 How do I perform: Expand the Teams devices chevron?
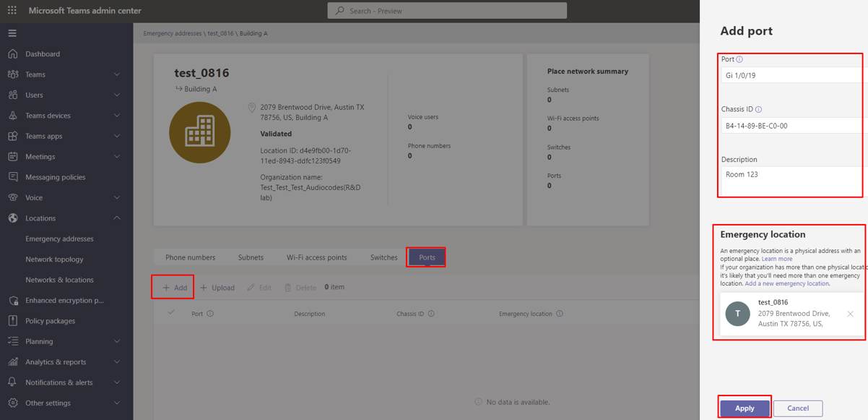pyautogui.click(x=117, y=116)
